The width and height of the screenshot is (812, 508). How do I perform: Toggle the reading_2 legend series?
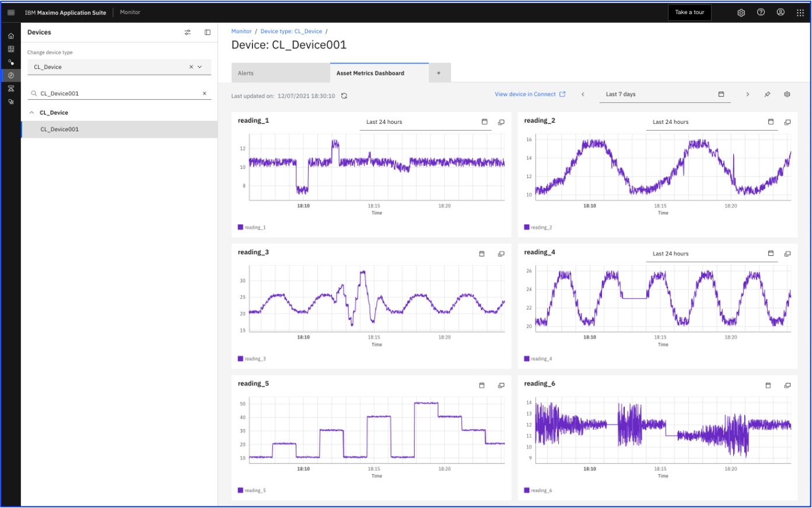click(x=538, y=228)
